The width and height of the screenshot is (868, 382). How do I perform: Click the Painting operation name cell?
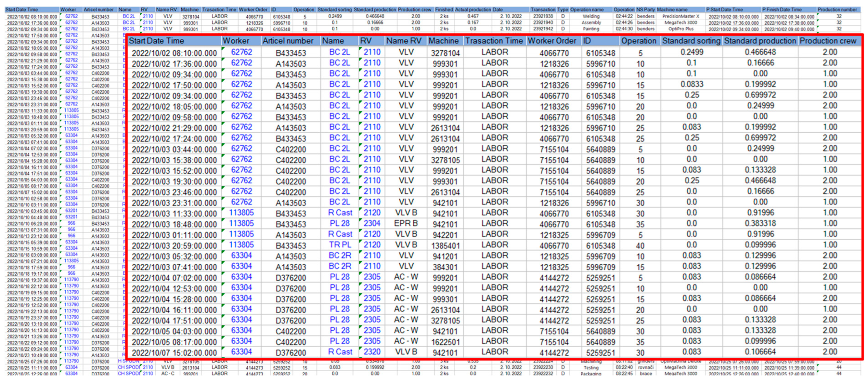tap(591, 29)
